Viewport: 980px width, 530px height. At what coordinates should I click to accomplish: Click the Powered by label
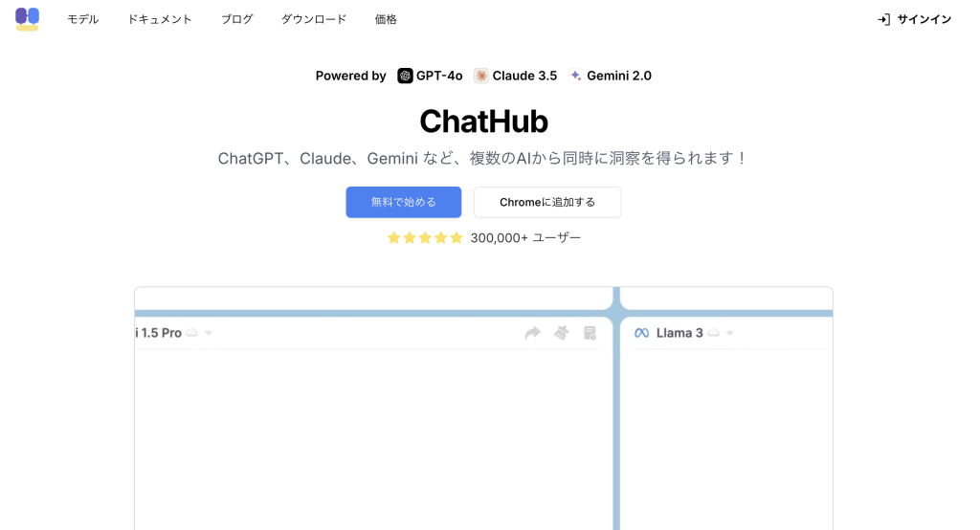[x=350, y=76]
